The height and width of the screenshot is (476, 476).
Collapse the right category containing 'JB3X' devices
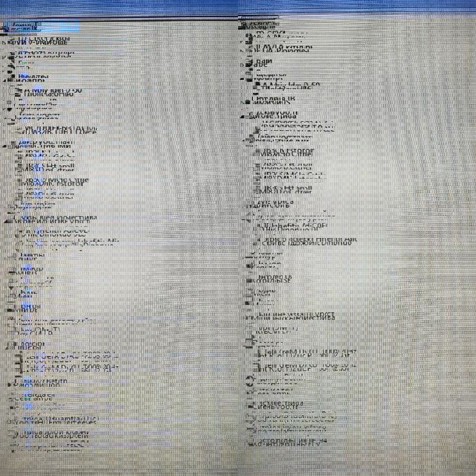coord(244,139)
